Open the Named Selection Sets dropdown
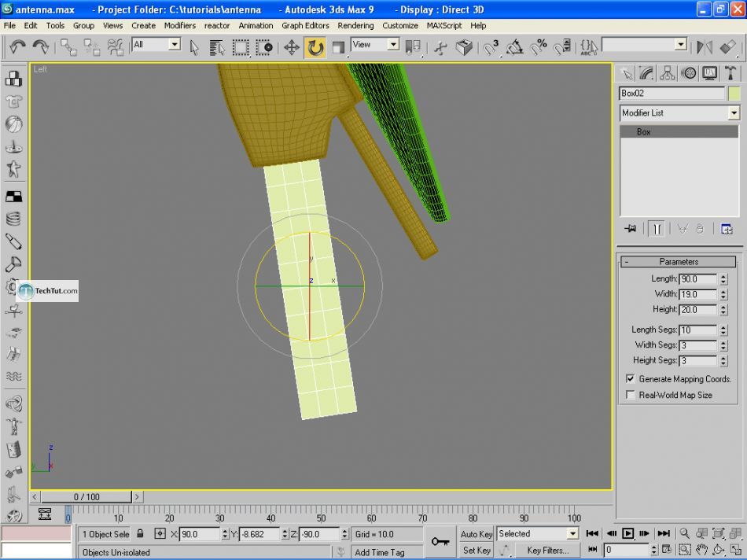This screenshot has height=560, width=747. pyautogui.click(x=681, y=45)
